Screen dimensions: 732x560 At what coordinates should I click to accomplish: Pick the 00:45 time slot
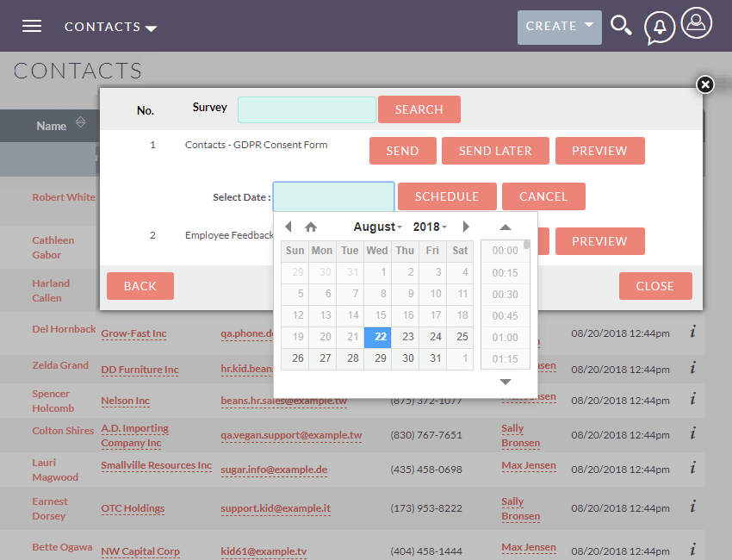[x=505, y=316]
